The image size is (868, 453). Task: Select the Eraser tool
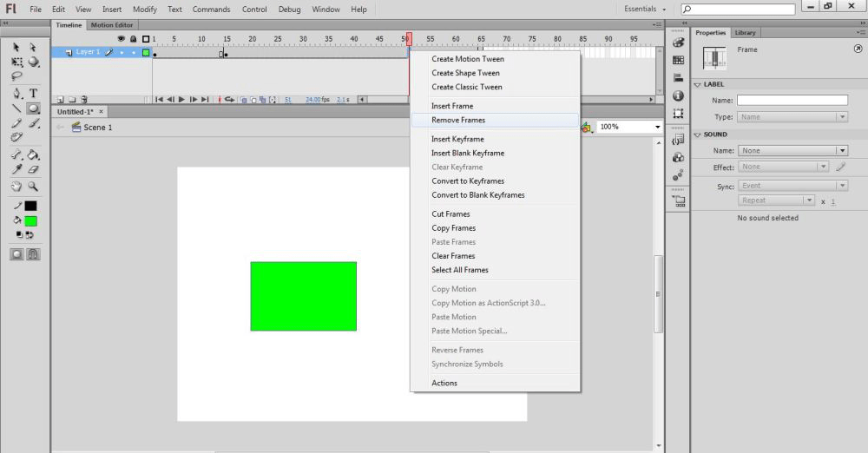coord(34,169)
